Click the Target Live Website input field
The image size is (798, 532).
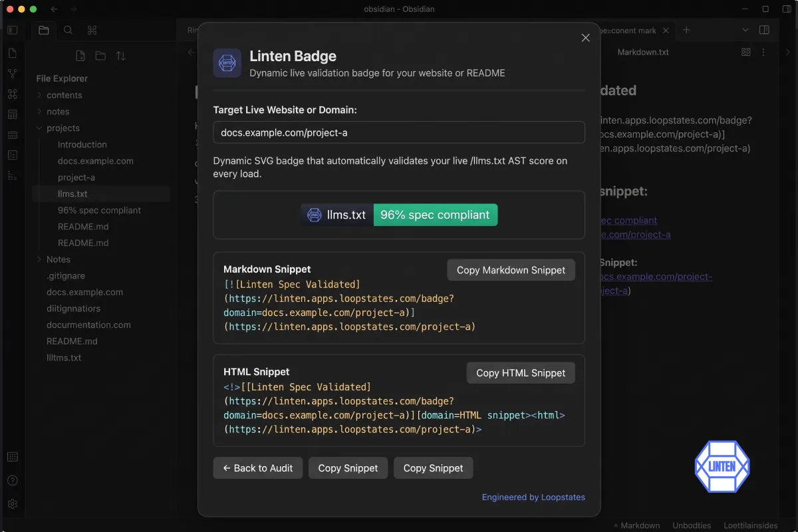pos(399,132)
